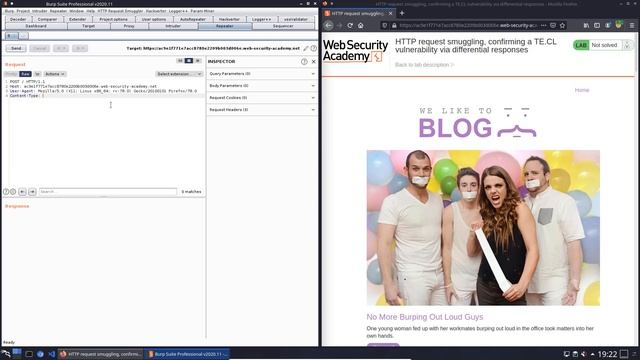The height and width of the screenshot is (360, 640).
Task: Expand Body Parameters section in Inspector
Action: click(262, 86)
